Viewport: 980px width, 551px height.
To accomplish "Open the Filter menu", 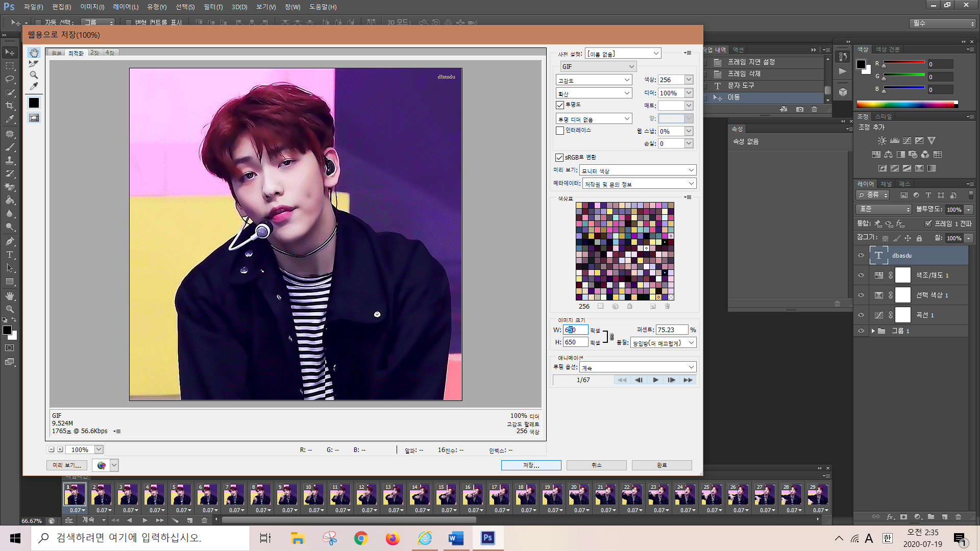I will [x=213, y=7].
